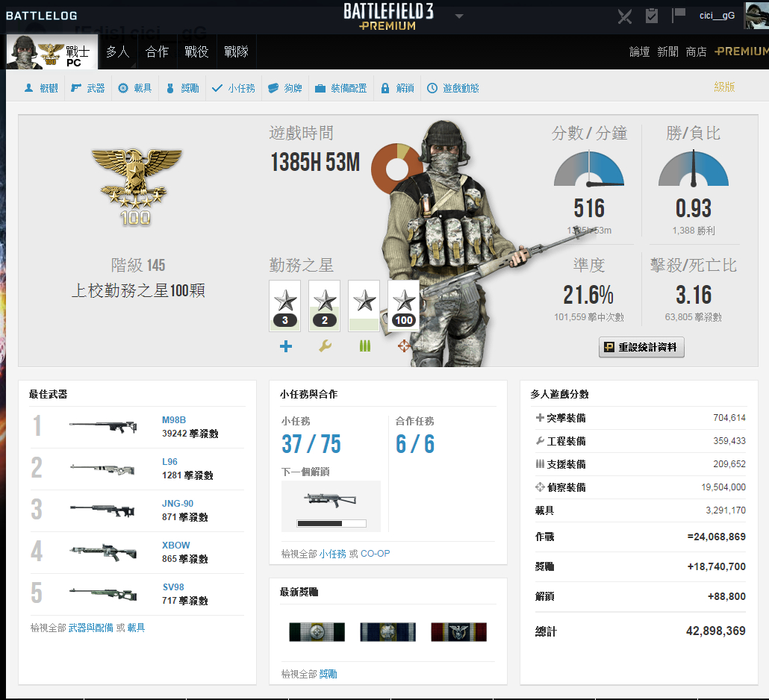This screenshot has height=700, width=769.
Task: Click the score per minute gauge
Action: [589, 169]
